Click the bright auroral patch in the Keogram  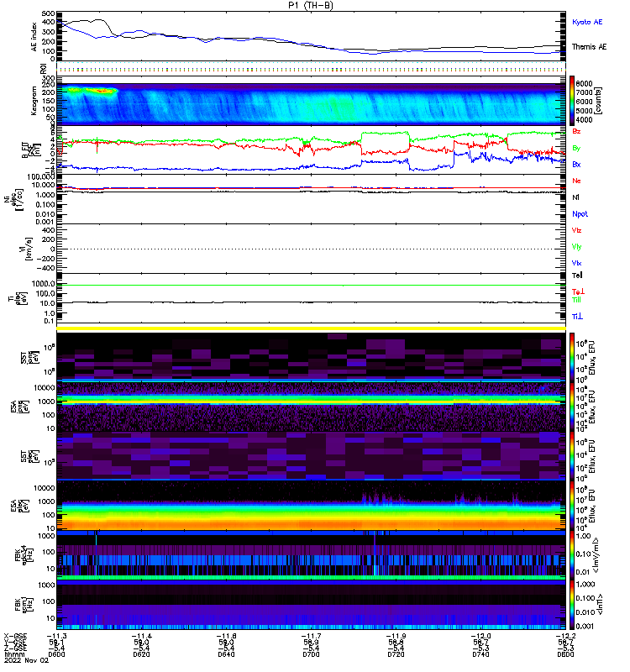pyautogui.click(x=91, y=91)
